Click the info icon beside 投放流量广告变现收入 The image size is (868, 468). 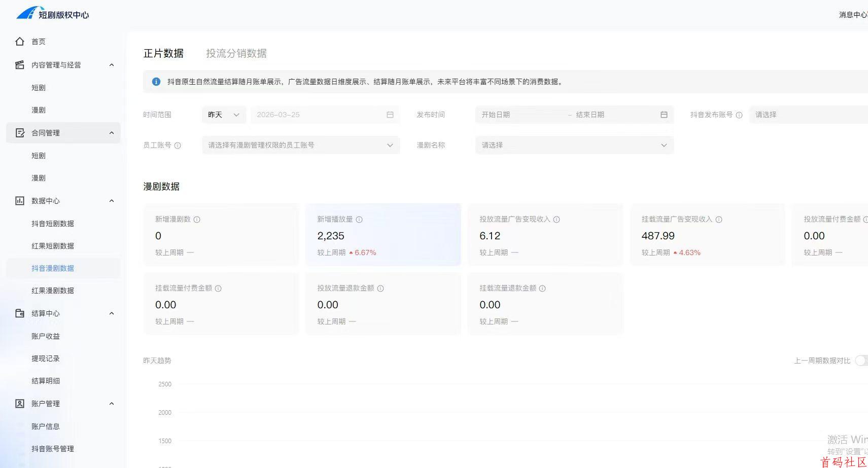coord(557,220)
